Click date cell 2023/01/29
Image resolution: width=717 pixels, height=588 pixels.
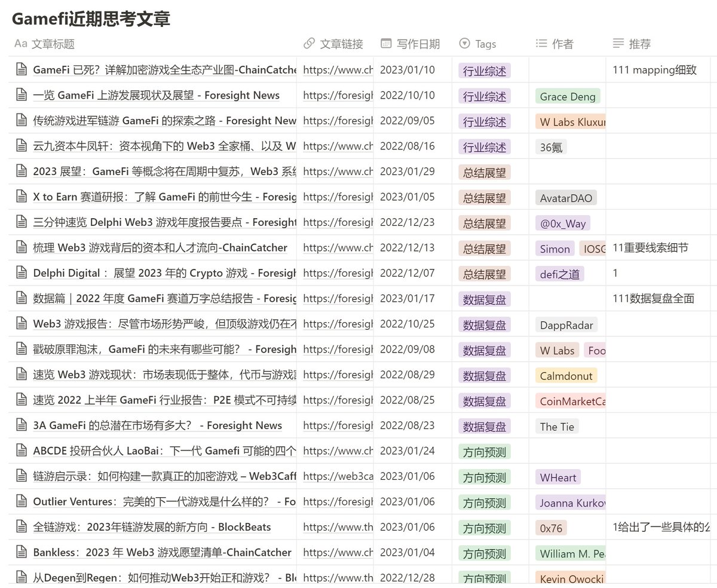(x=407, y=171)
